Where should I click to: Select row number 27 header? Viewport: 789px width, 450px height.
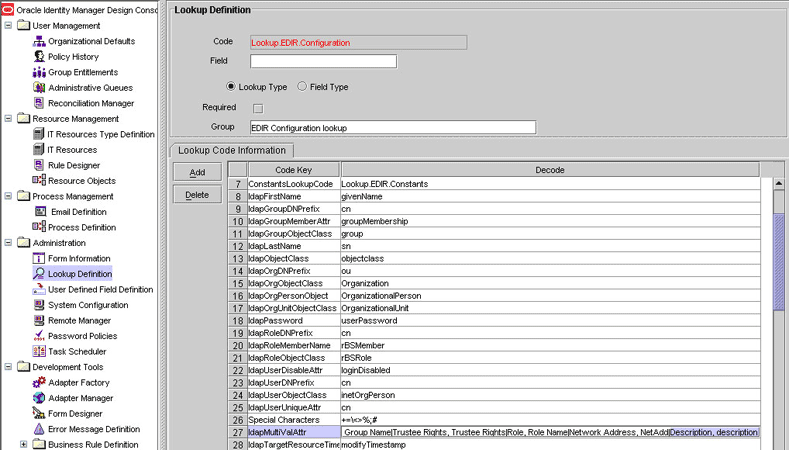pos(238,432)
